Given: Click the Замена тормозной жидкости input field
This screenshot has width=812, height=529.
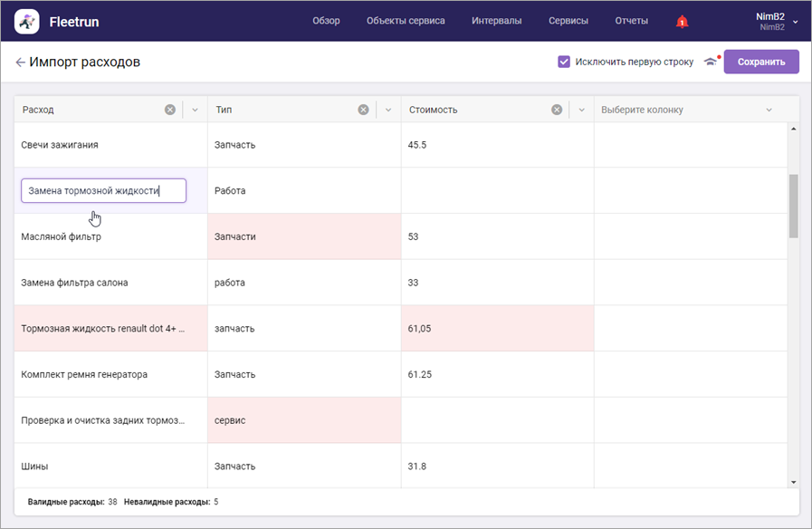Looking at the screenshot, I should click(103, 191).
